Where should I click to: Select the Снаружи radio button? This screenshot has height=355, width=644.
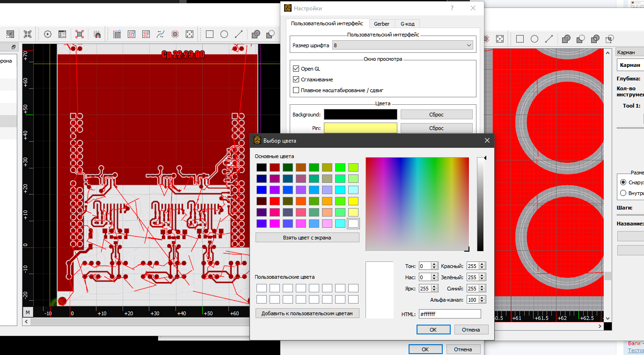point(623,182)
